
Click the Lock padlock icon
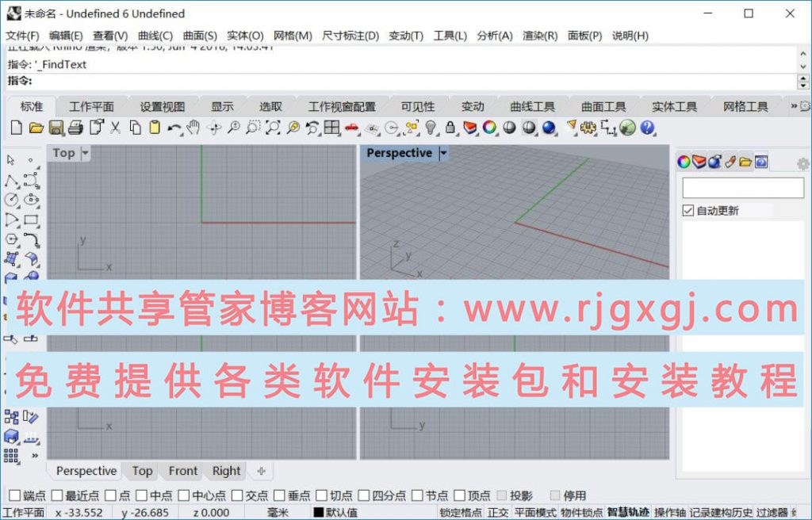[x=450, y=128]
